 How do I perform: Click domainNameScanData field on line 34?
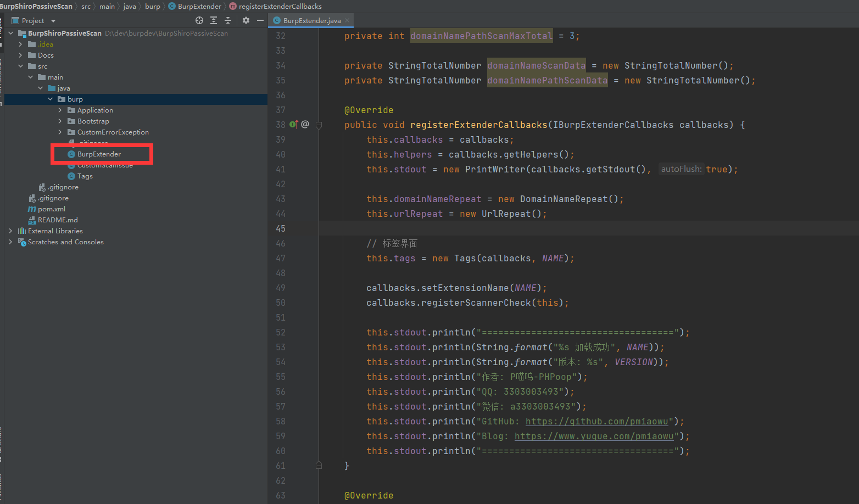click(537, 65)
